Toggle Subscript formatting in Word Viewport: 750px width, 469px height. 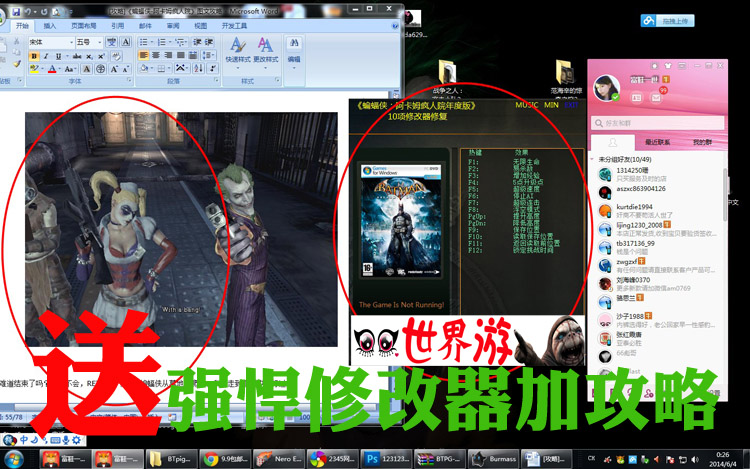click(89, 56)
